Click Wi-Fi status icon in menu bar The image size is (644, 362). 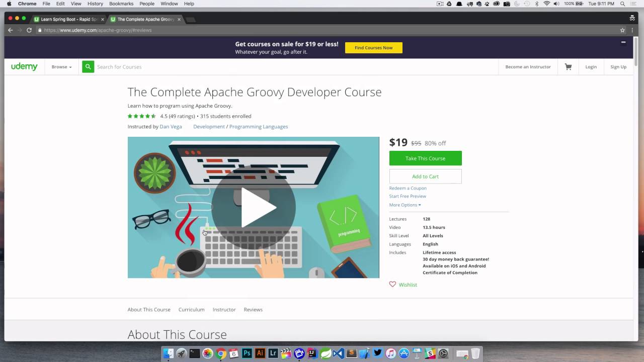coord(547,4)
